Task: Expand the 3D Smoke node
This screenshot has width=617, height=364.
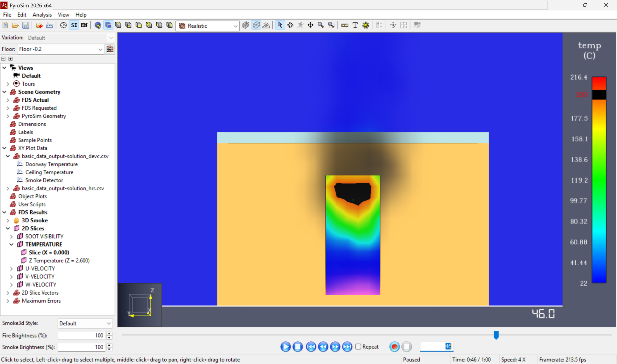Action: pos(8,220)
